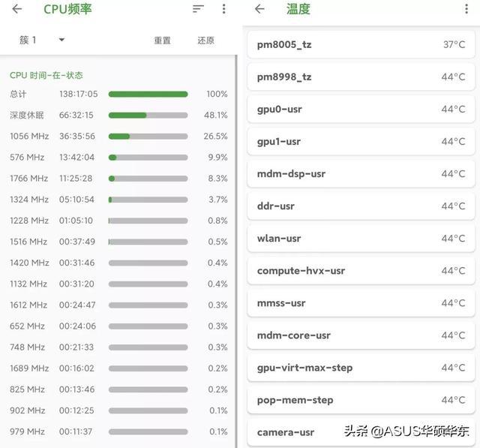Open the pm8998_tz sensor row
Image resolution: width=480 pixels, height=448 pixels.
click(x=361, y=77)
